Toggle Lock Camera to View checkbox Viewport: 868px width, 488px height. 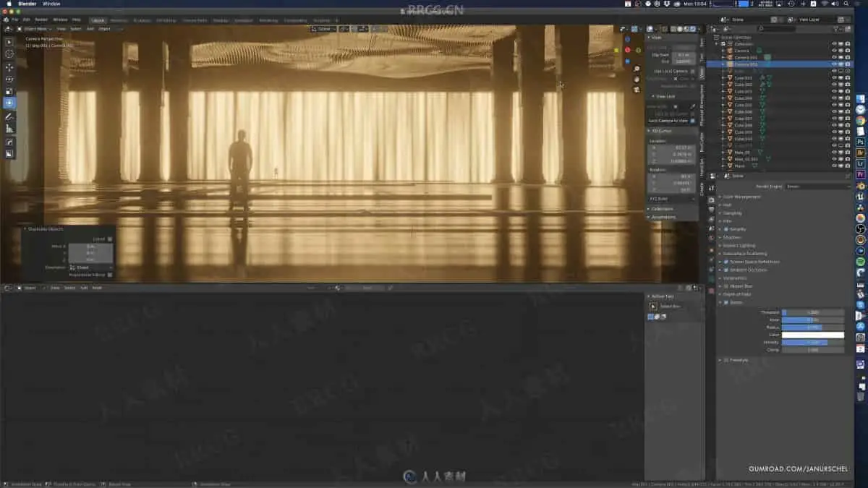(693, 121)
